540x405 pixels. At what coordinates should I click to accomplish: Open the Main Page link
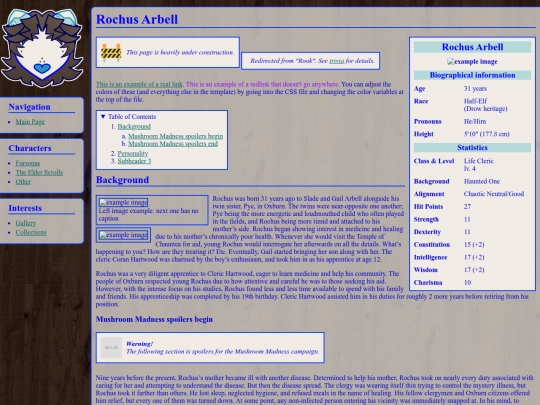30,122
